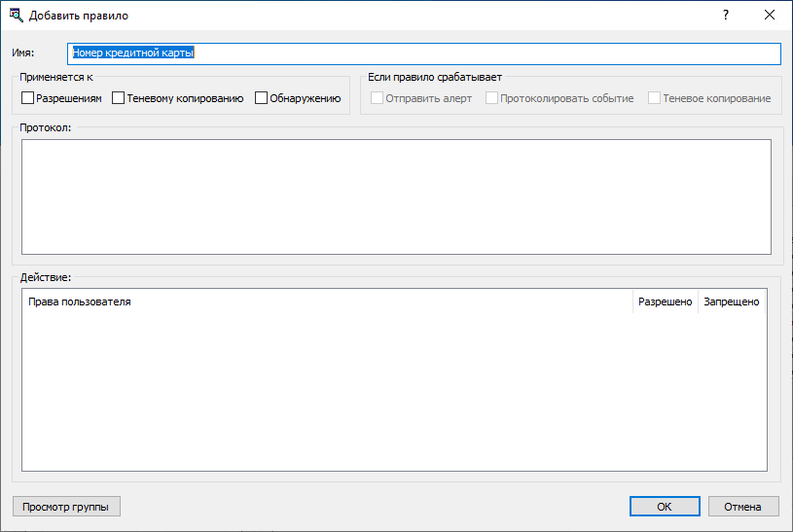
Task: Click the Запрещено column header
Action: (x=732, y=301)
